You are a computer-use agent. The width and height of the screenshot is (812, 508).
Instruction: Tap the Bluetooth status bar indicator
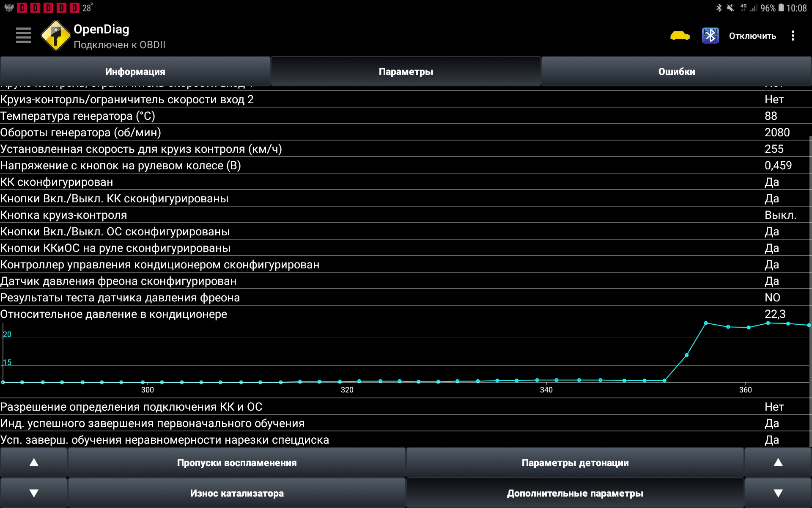tap(719, 8)
